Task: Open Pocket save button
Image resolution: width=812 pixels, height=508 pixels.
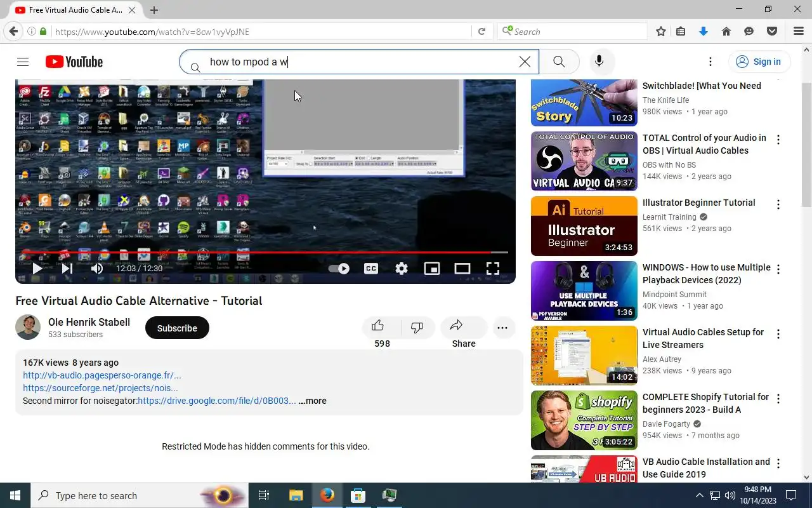Action: point(772,31)
